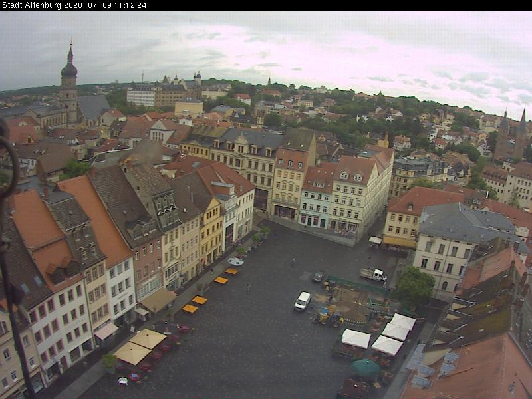This screenshot has width=532, height=399.
Task: Click the time stamp "11:12:24"
Action: pos(131,5)
